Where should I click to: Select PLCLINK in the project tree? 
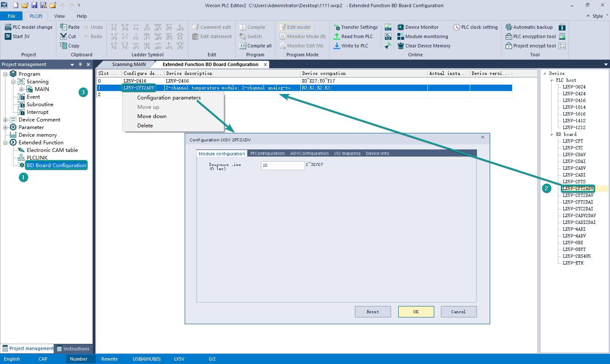(x=37, y=158)
